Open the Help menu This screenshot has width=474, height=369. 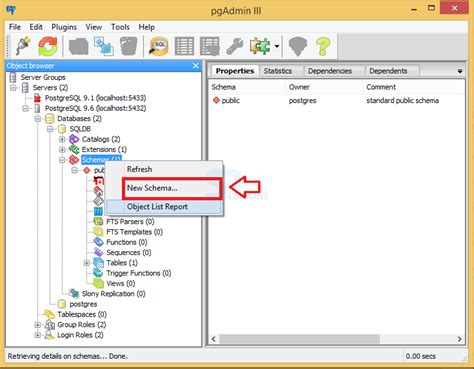point(146,27)
